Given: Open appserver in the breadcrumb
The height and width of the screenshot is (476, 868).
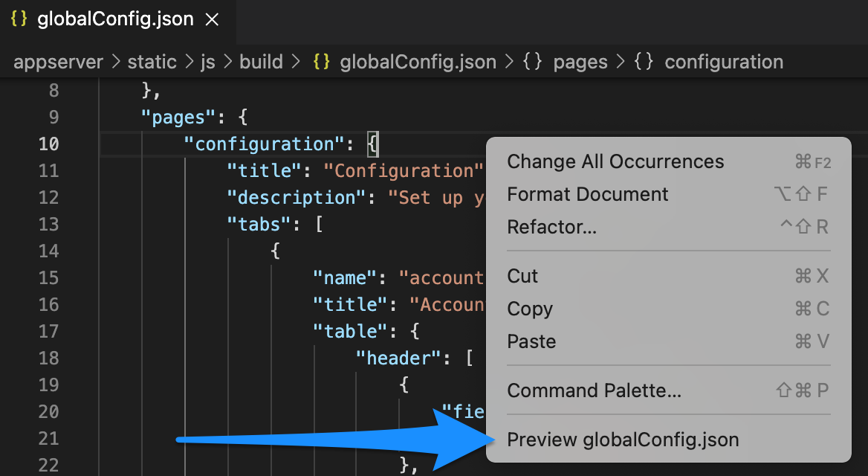Looking at the screenshot, I should (x=58, y=62).
